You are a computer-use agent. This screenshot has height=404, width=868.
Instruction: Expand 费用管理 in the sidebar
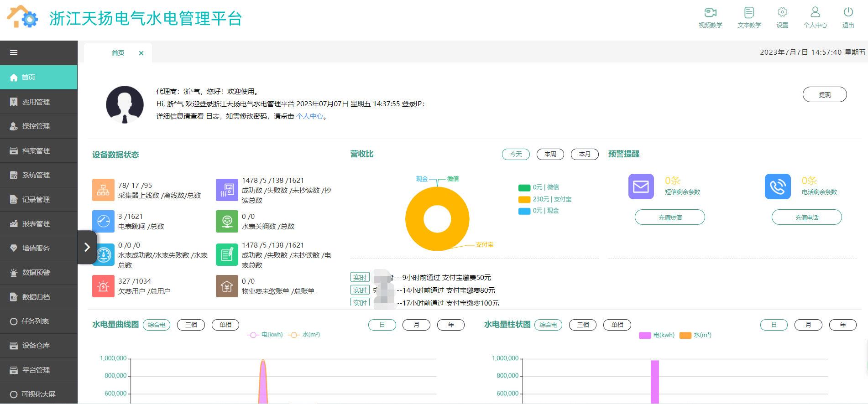pos(36,102)
